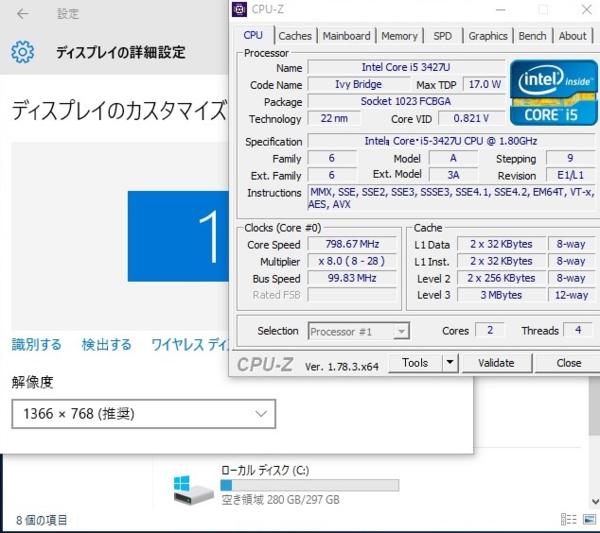This screenshot has width=600, height=533.
Task: Click the Instructions field listing MMX, SSE
Action: pos(452,198)
